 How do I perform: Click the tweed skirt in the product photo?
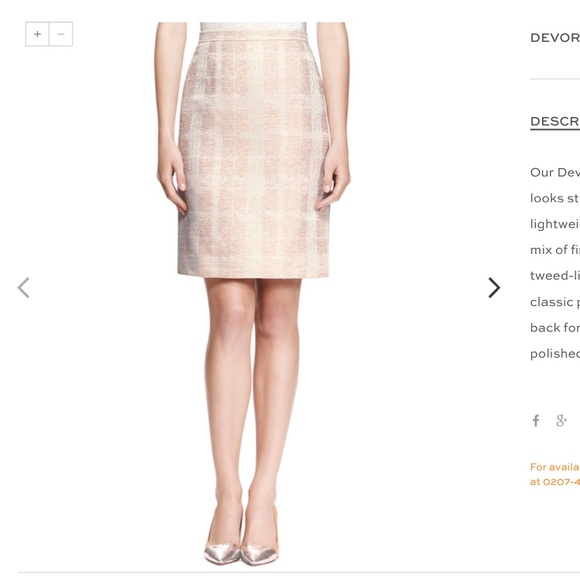click(253, 154)
